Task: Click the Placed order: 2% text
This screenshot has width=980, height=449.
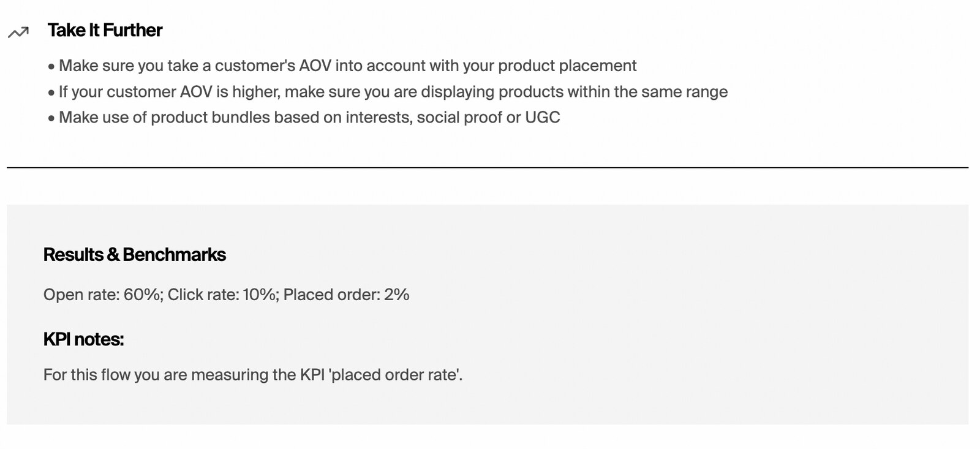Action: (x=346, y=295)
